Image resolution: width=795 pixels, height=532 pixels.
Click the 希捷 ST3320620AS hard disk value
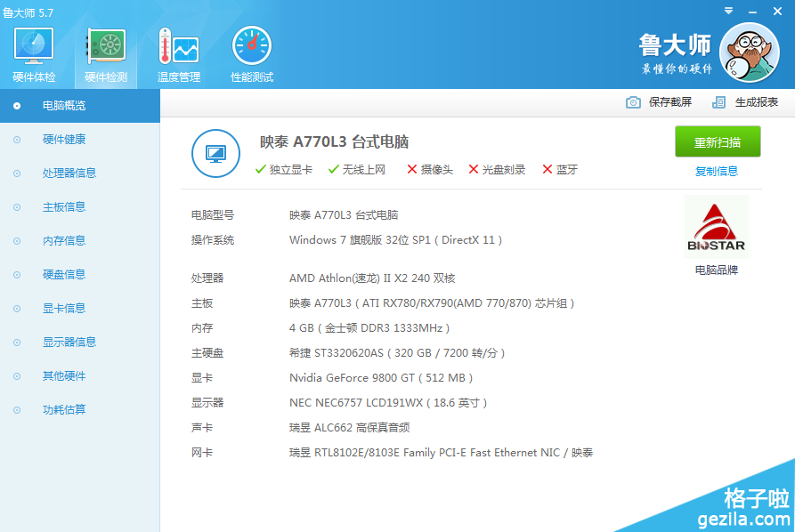397,353
